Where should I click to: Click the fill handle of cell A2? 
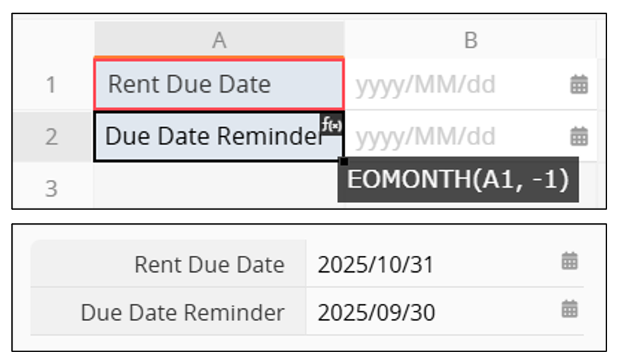tap(343, 162)
